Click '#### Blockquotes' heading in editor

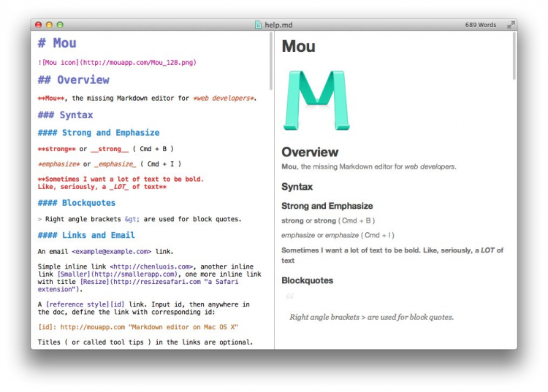click(77, 203)
